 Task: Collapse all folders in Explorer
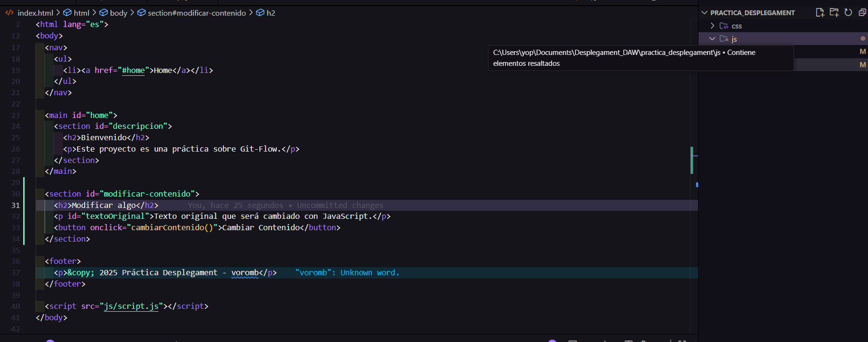862,13
